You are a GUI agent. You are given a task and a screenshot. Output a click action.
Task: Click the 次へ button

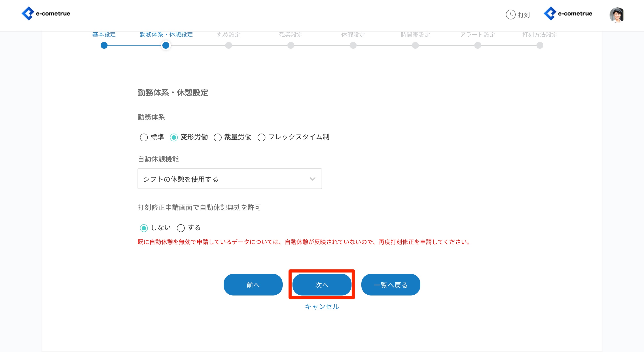pyautogui.click(x=322, y=285)
